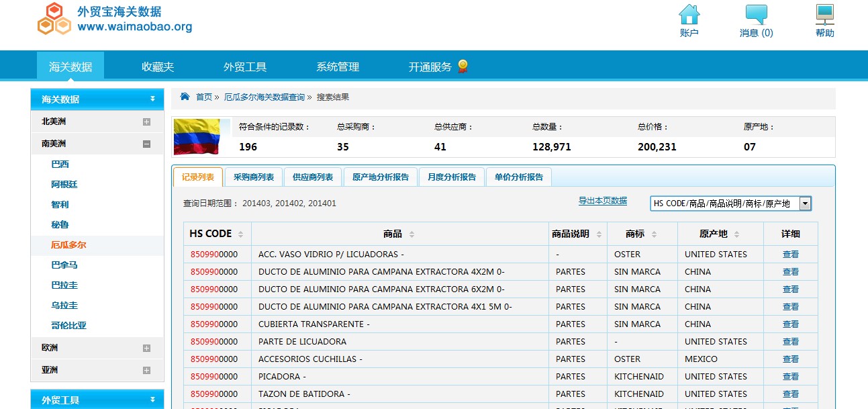Screen dimensions: 868x409
Task: Switch to the 单价分析报告 tab
Action: point(519,177)
